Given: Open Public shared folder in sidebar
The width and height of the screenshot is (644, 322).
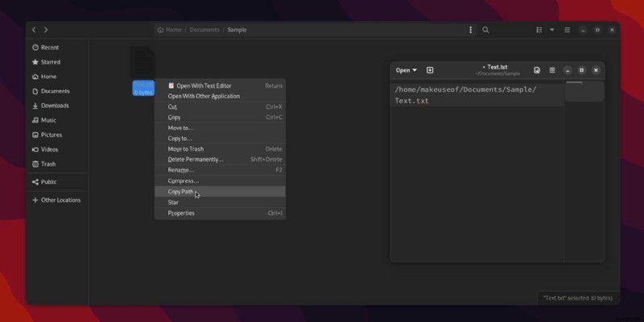Looking at the screenshot, I should click(x=57, y=182).
